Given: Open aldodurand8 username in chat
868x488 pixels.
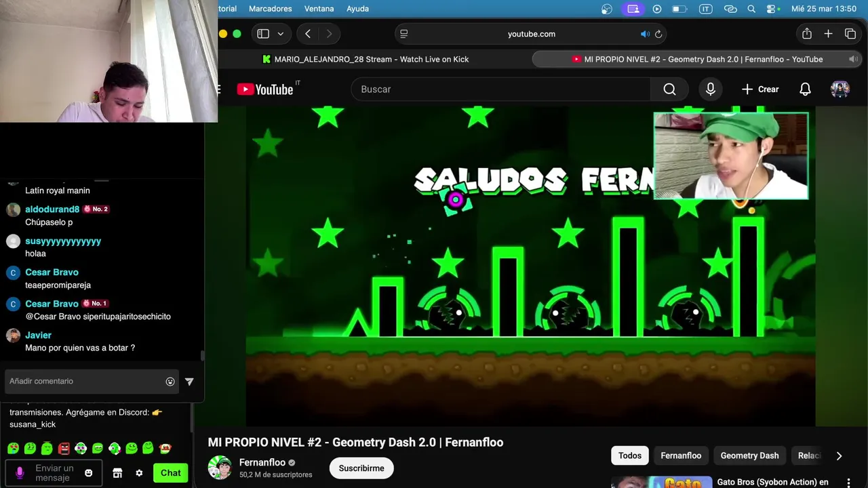Looking at the screenshot, I should click(52, 209).
